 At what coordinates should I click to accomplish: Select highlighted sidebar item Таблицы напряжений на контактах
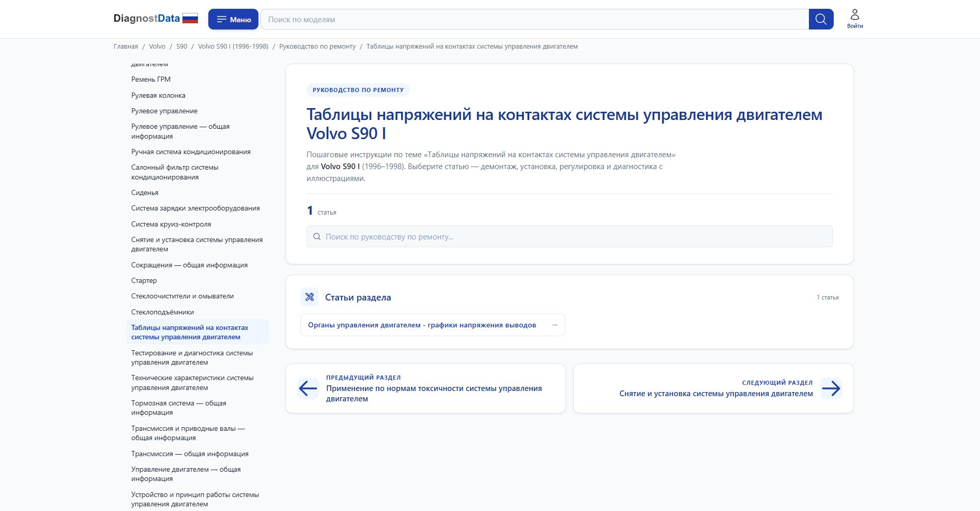[197, 332]
